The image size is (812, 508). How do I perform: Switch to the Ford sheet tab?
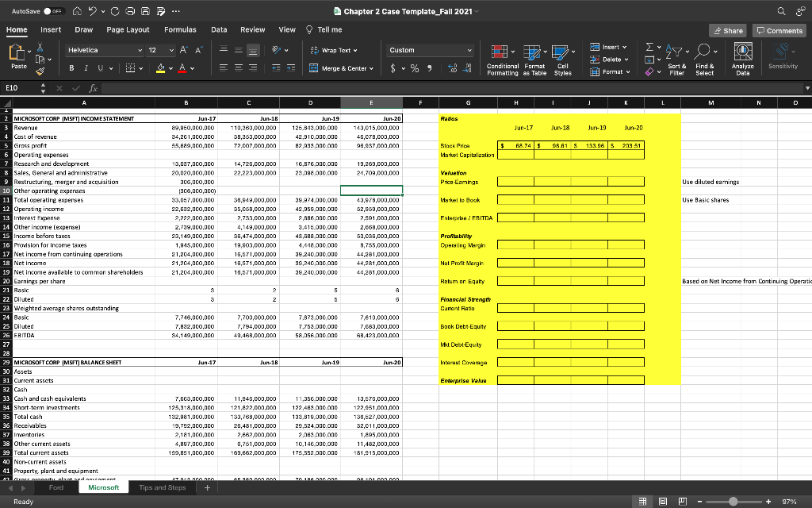(x=56, y=487)
